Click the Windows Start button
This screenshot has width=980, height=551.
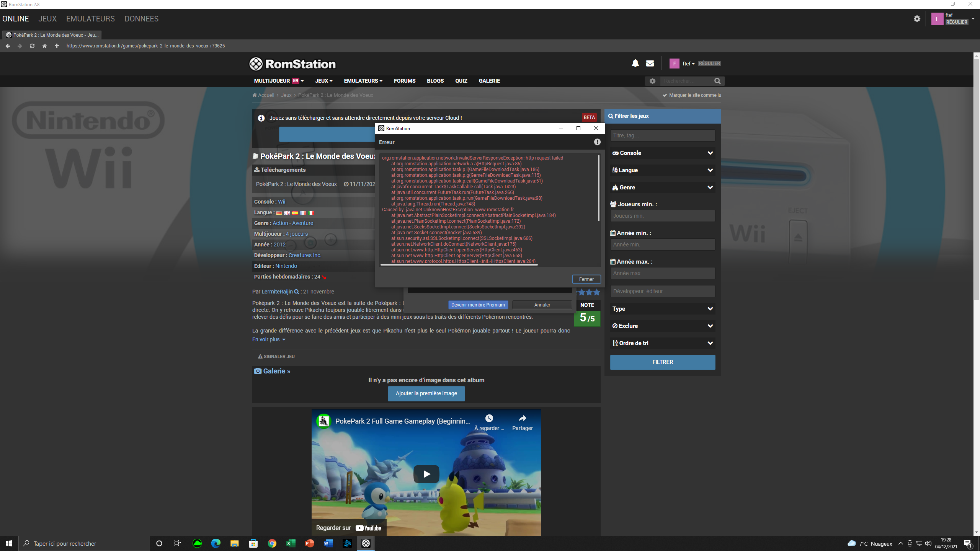9,543
